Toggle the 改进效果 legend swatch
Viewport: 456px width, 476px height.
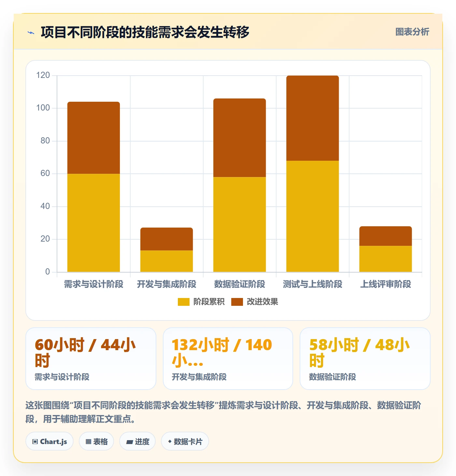click(237, 302)
